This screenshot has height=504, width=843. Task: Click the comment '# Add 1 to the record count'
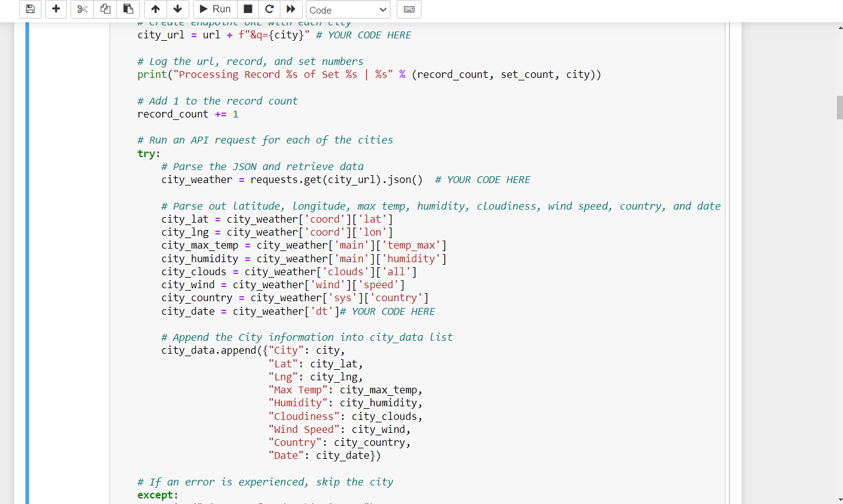tap(217, 101)
